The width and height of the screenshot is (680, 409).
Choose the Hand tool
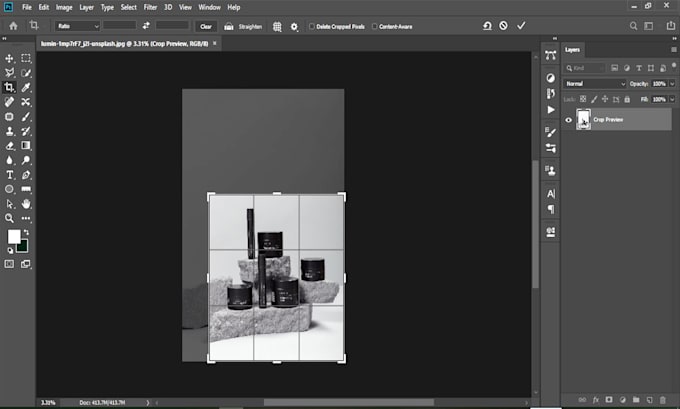pos(26,203)
